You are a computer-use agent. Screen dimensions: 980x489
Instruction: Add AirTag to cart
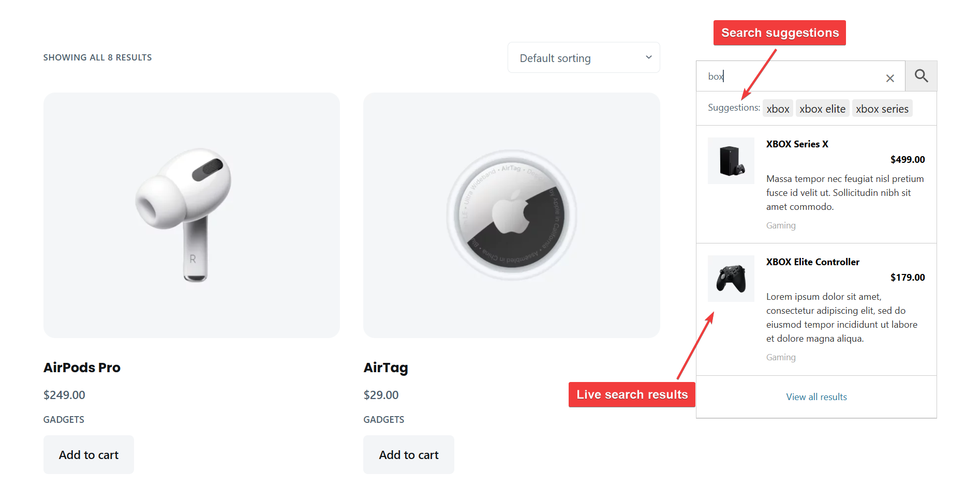[x=409, y=455]
